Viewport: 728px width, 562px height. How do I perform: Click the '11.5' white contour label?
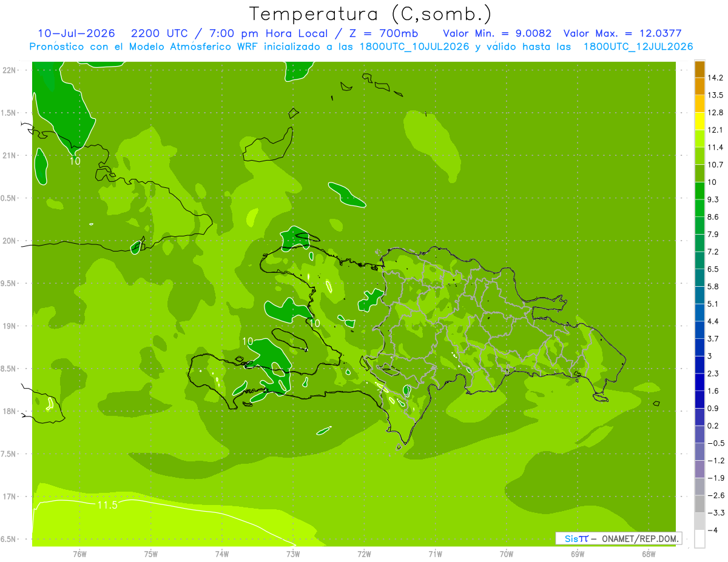tap(107, 504)
